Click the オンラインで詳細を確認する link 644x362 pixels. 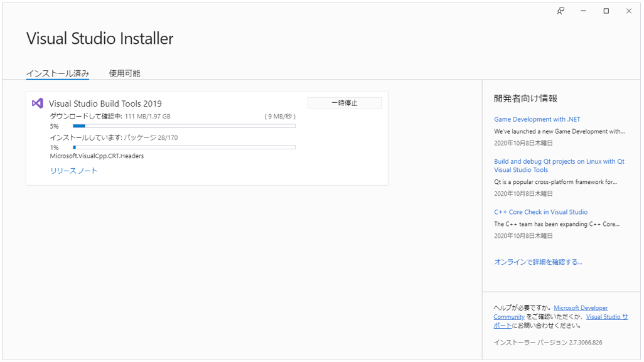pos(538,262)
